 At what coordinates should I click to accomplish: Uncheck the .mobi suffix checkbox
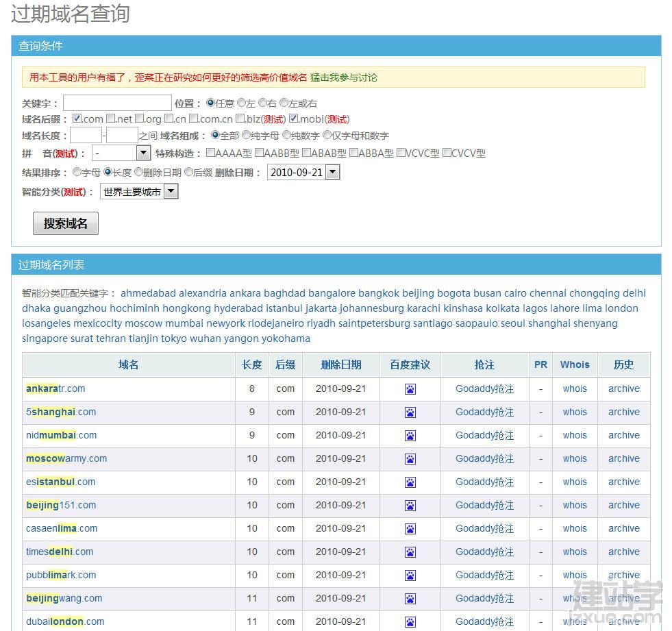pyautogui.click(x=294, y=119)
